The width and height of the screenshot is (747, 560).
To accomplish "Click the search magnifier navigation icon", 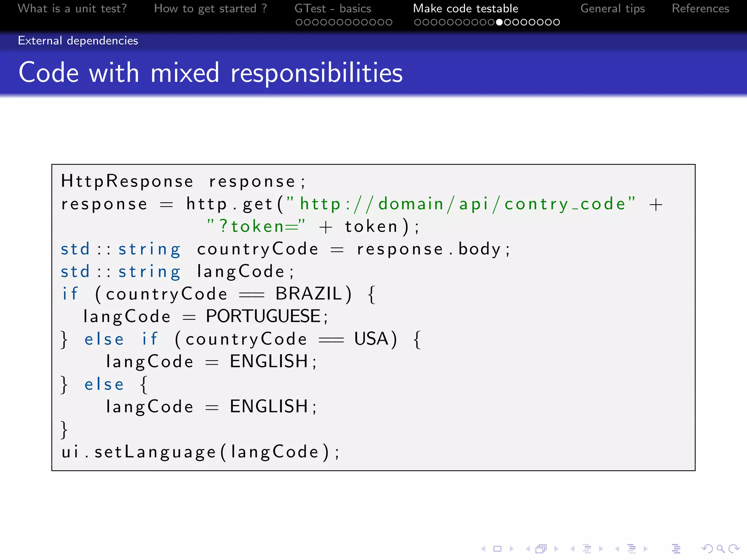I will click(720, 549).
